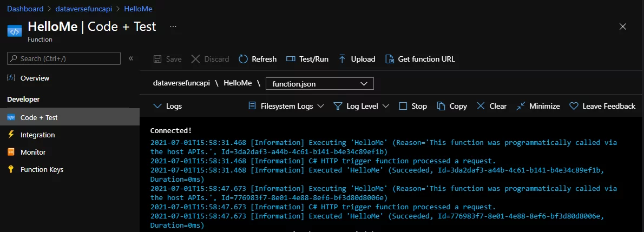Click HelloMe breadcrumb link
This screenshot has width=644, height=232.
pos(139,9)
